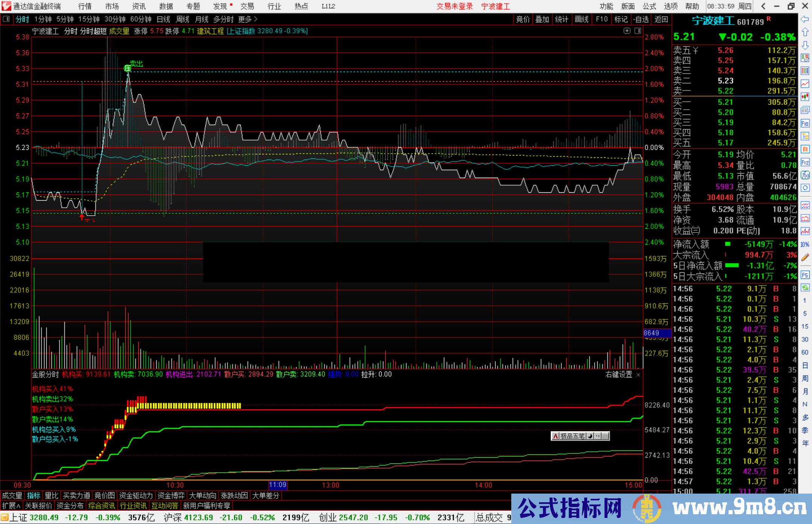Open the 资讯 menu in the menu bar
812x524 pixels.
click(x=138, y=6)
